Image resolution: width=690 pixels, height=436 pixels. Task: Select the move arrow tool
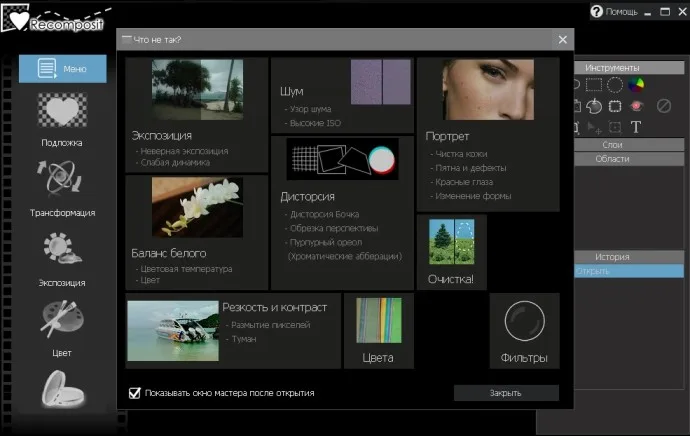coord(594,128)
